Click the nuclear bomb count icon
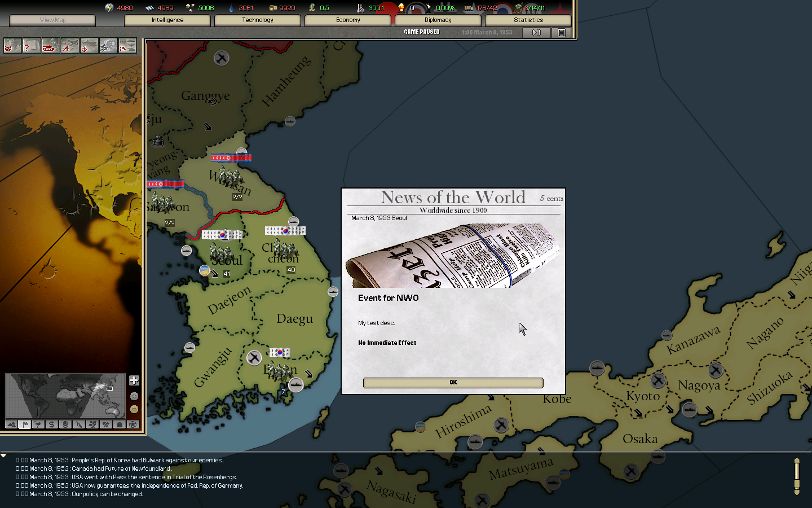The image size is (812, 508). coord(401,8)
